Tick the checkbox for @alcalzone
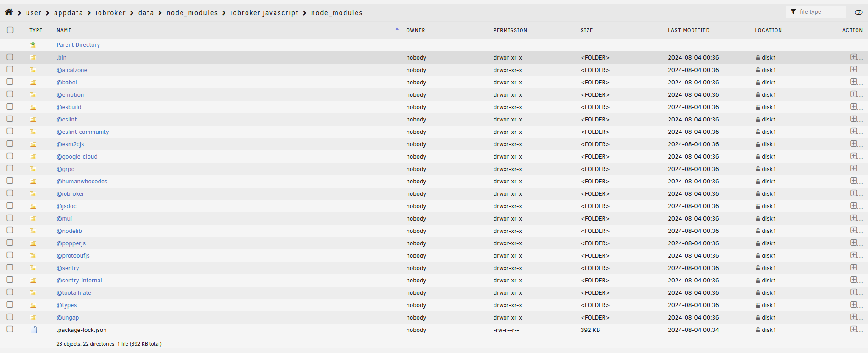868x353 pixels. coord(10,69)
